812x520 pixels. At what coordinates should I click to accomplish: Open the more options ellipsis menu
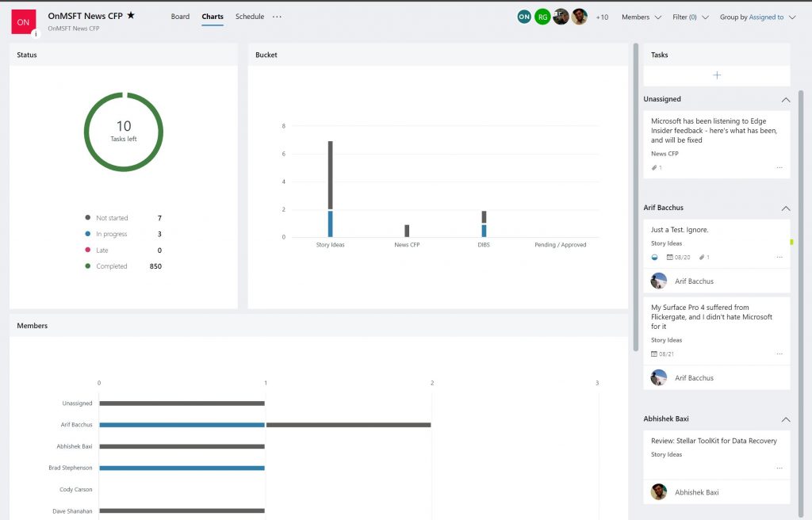pos(277,16)
